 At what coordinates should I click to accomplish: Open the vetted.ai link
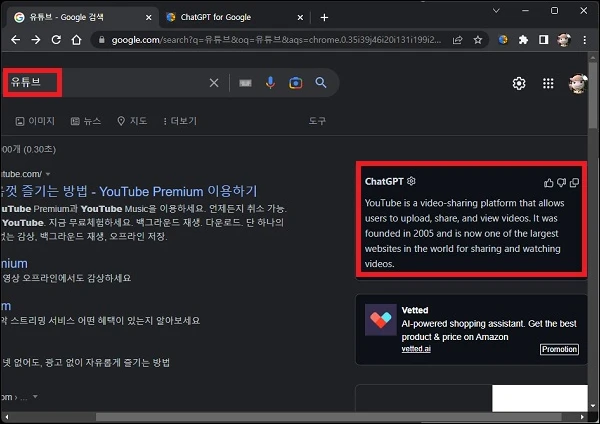click(416, 349)
